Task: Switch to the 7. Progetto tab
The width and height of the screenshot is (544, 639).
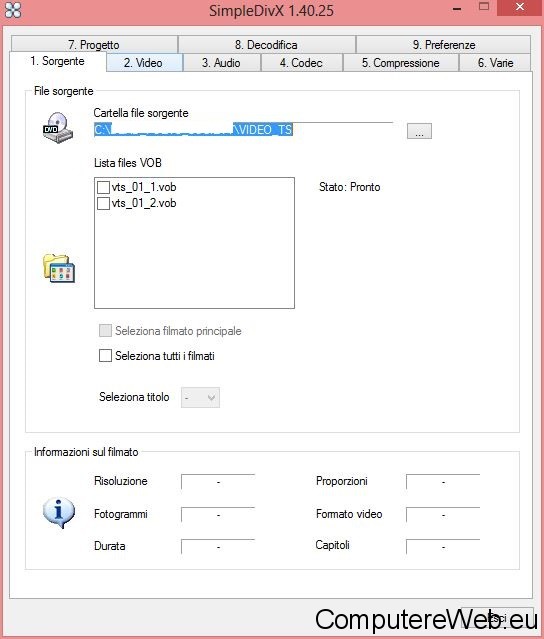Action: point(94,44)
